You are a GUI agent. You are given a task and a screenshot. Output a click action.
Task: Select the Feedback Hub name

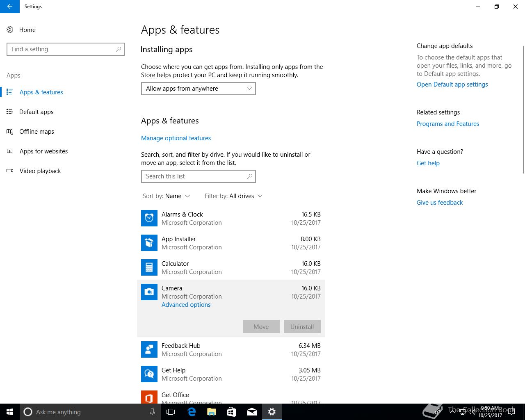[181, 346]
